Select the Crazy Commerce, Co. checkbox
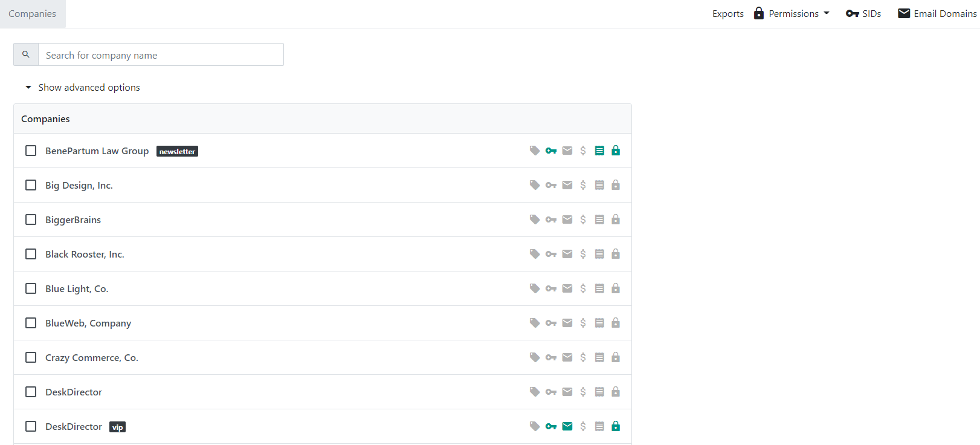The width and height of the screenshot is (980, 445). pos(31,357)
